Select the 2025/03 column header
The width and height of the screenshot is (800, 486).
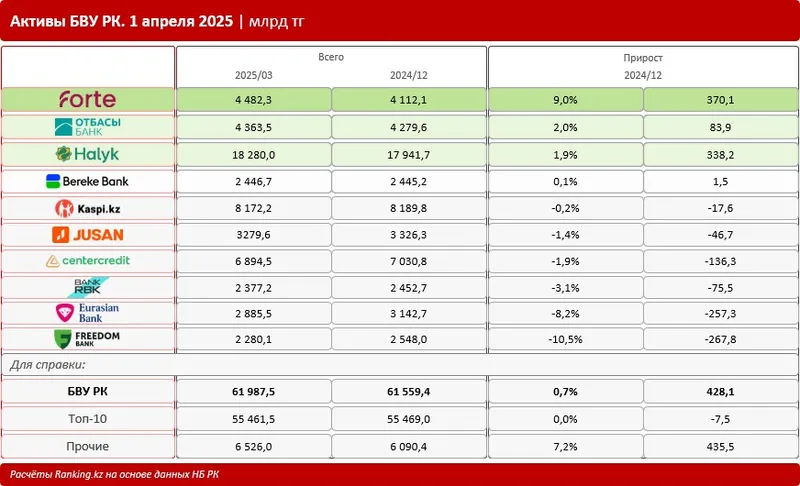253,75
